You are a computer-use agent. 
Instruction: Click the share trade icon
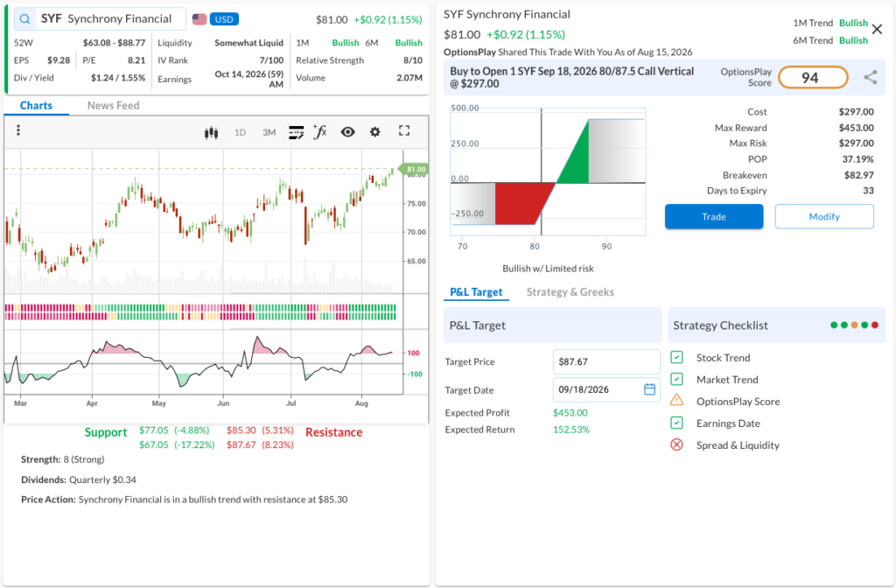pyautogui.click(x=871, y=77)
